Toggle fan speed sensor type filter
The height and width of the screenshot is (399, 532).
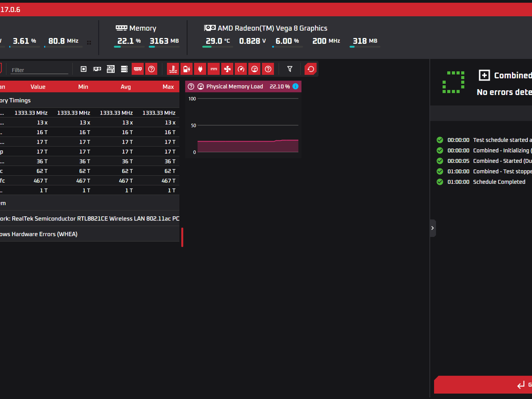[x=227, y=69]
